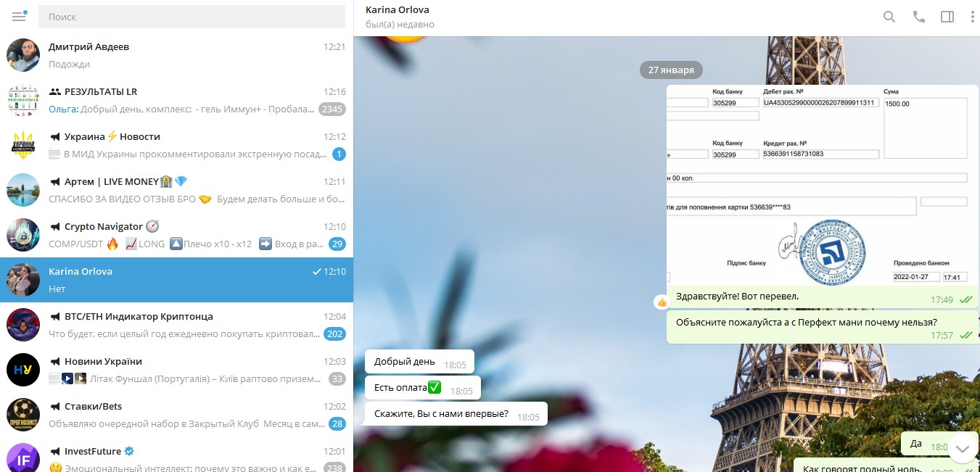Image resolution: width=980 pixels, height=472 pixels.
Task: Click unread badge 202 on BTC/ETH Индикатор
Action: (x=335, y=334)
